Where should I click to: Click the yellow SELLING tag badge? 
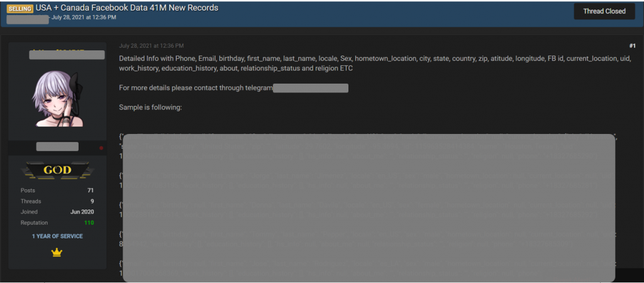click(20, 9)
